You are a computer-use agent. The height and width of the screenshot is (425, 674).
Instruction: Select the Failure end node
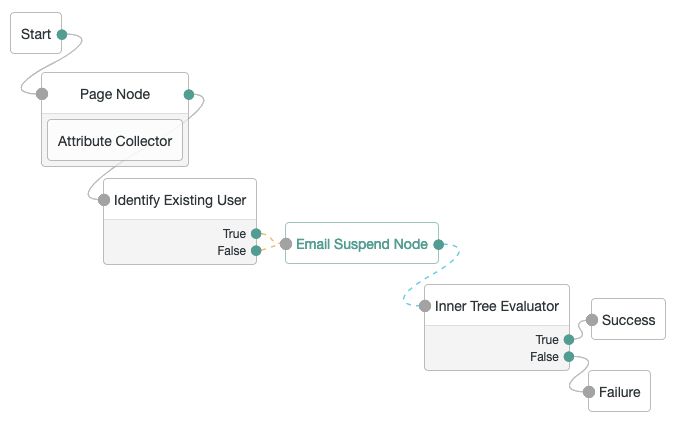(x=619, y=391)
